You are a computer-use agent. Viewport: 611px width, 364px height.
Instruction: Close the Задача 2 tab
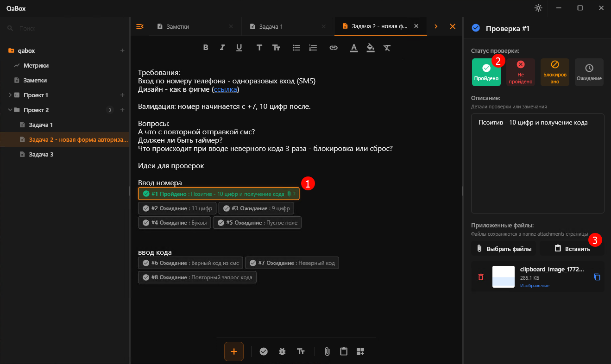[x=416, y=26]
